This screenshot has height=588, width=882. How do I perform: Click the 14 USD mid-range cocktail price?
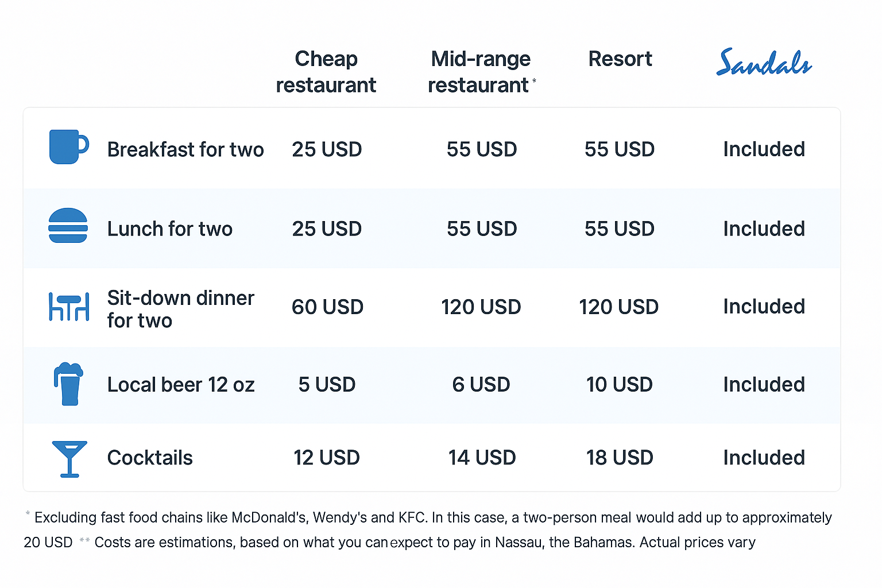point(482,458)
